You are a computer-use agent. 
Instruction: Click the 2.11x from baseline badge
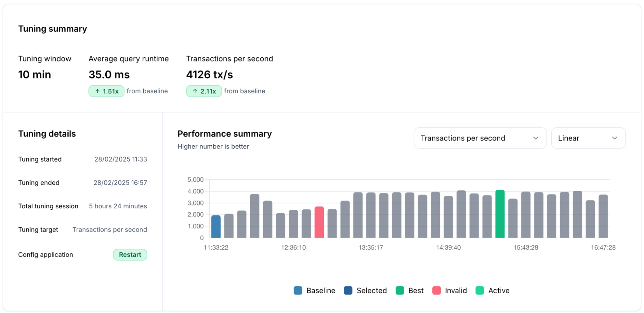(204, 91)
